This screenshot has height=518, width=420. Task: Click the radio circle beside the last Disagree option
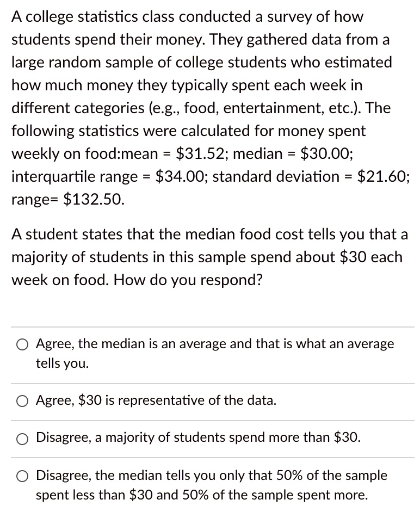pos(22,476)
